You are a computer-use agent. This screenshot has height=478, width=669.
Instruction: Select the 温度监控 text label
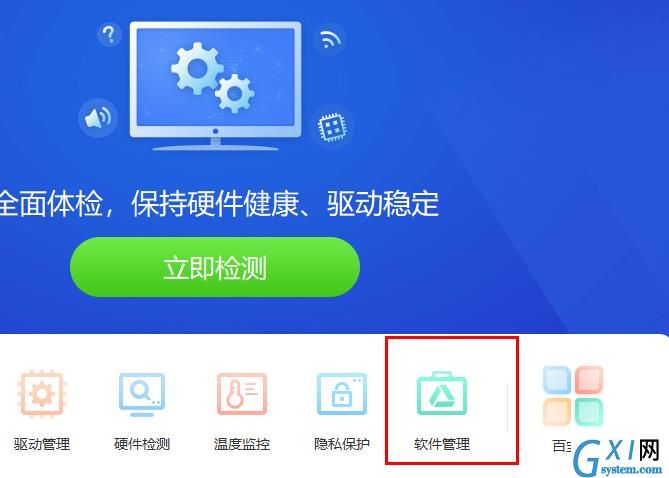click(x=241, y=444)
